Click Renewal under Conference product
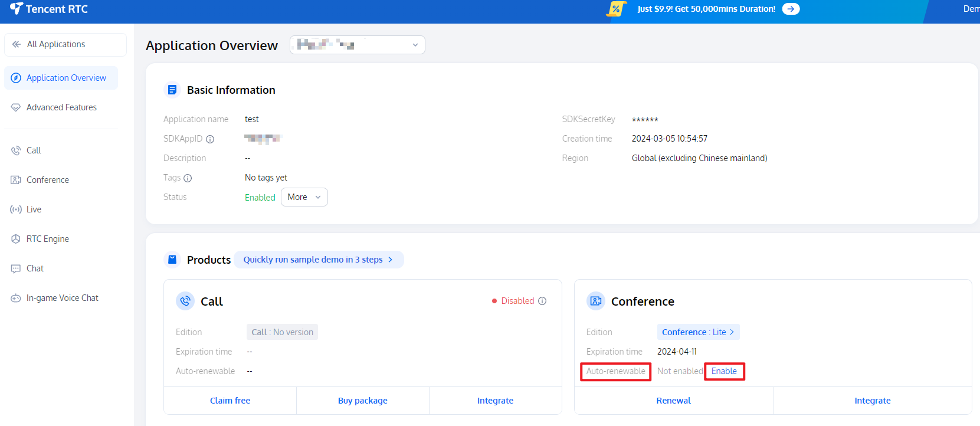 pyautogui.click(x=673, y=401)
